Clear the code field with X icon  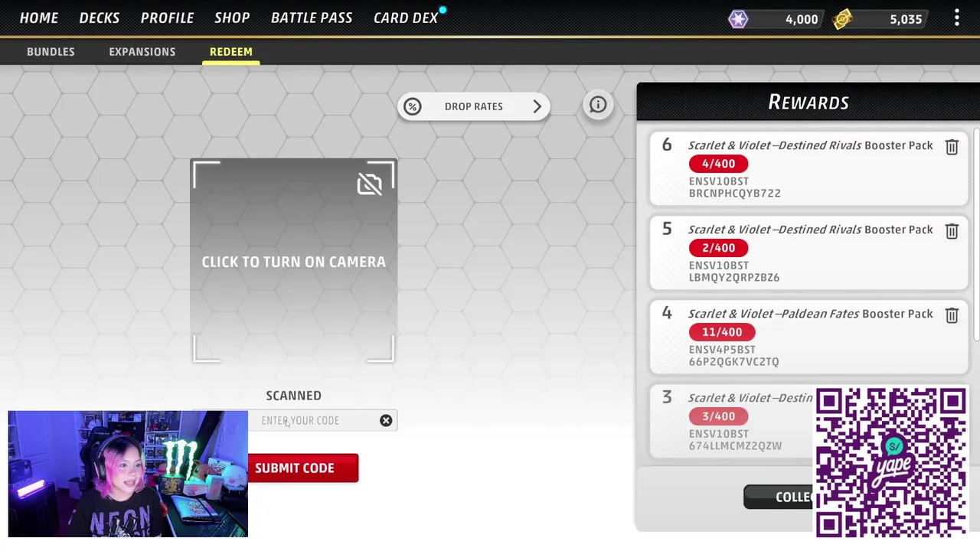(x=386, y=420)
